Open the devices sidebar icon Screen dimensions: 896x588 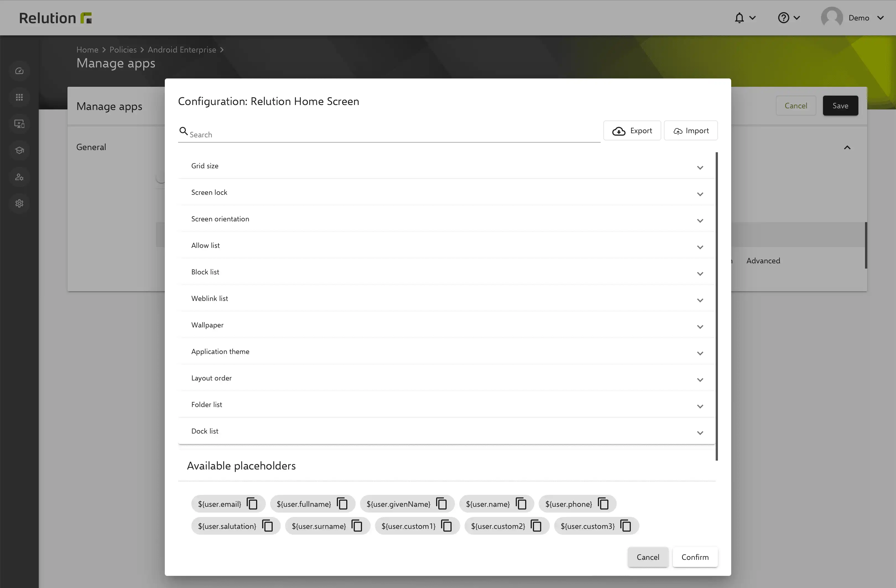[19, 124]
